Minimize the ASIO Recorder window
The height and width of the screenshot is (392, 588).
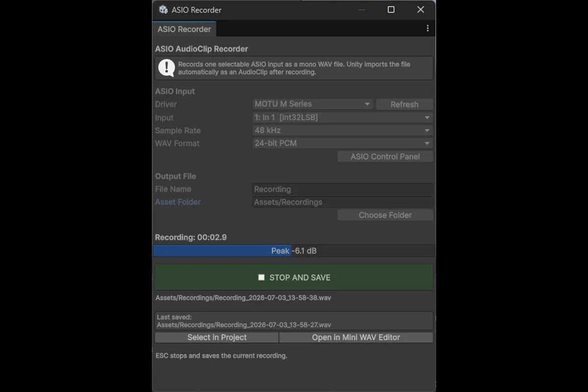[x=362, y=10]
